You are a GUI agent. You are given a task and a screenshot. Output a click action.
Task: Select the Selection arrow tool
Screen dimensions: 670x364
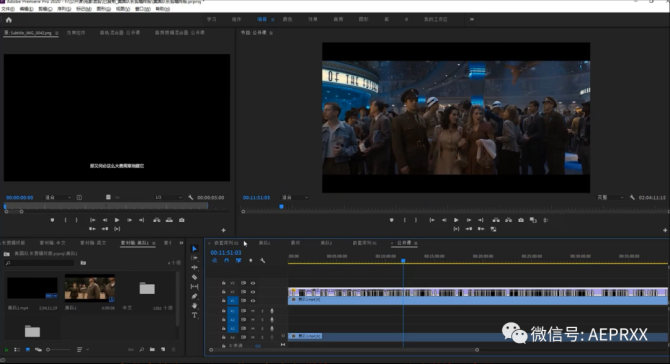click(194, 249)
